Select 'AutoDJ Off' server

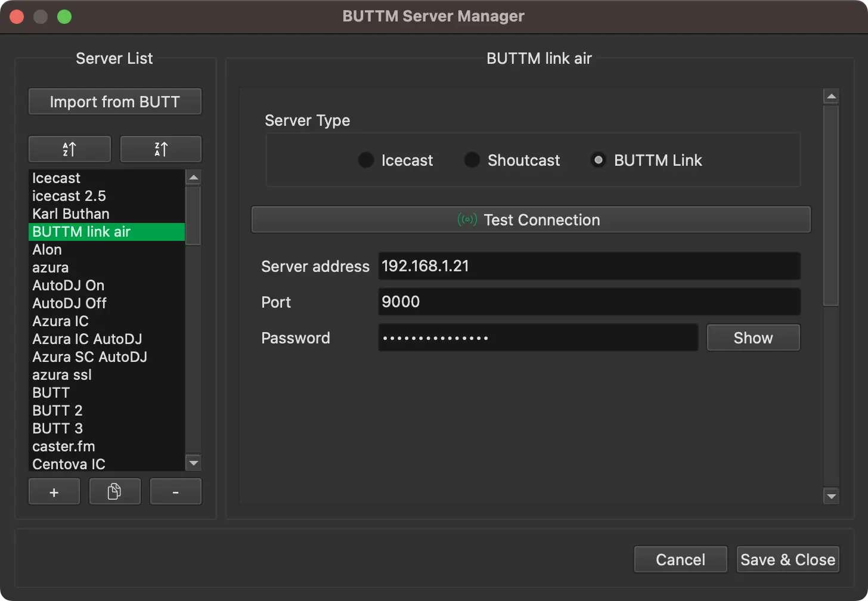click(107, 303)
